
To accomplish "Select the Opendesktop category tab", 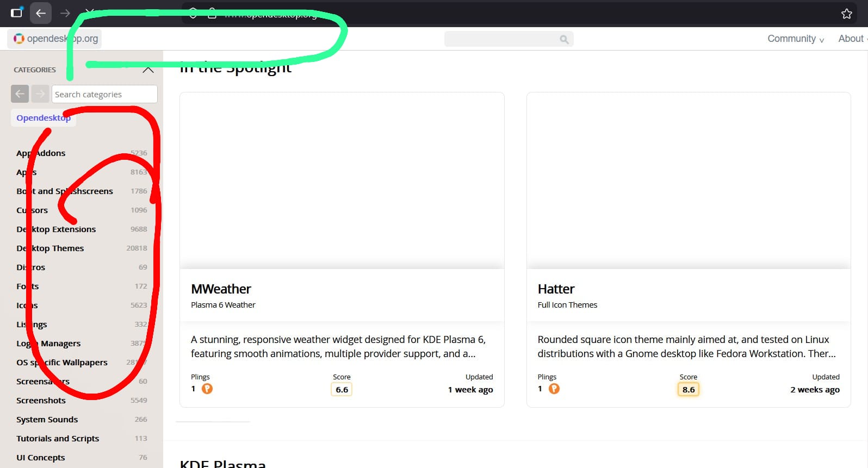I will click(44, 118).
